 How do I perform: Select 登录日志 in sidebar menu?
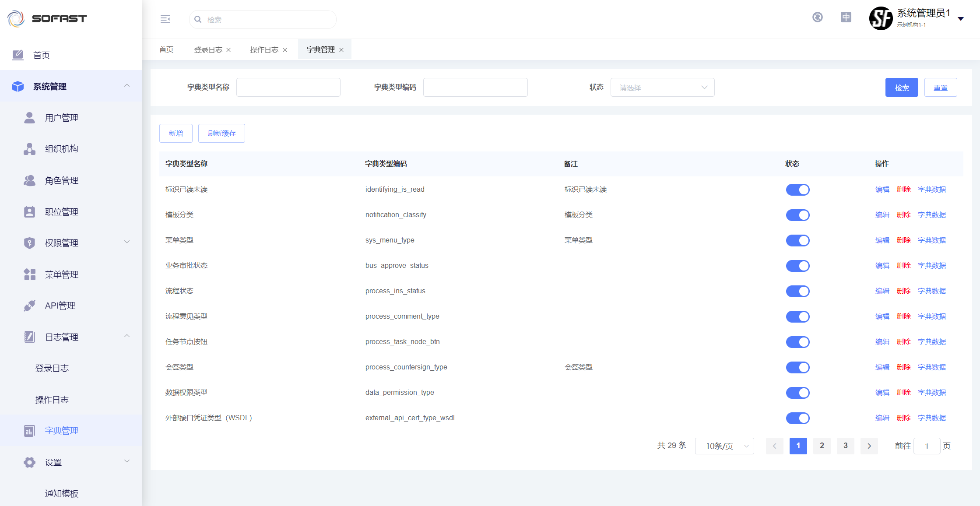(x=52, y=368)
